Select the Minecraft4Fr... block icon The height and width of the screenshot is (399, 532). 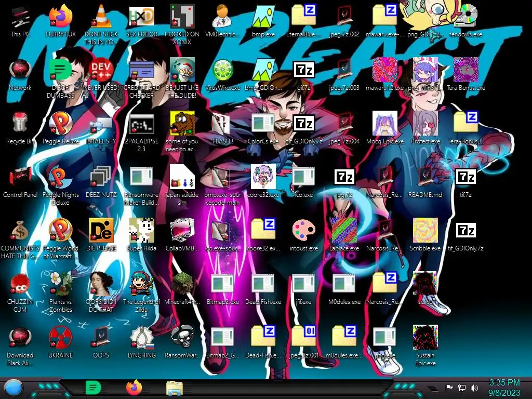point(182,289)
